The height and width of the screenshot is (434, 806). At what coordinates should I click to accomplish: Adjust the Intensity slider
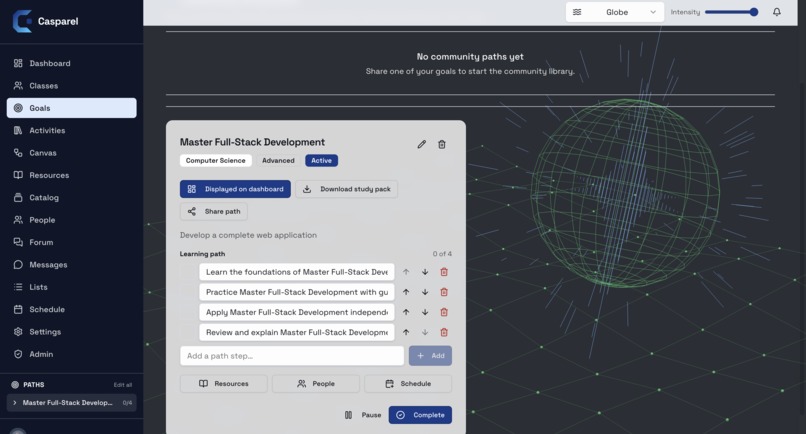pyautogui.click(x=731, y=12)
